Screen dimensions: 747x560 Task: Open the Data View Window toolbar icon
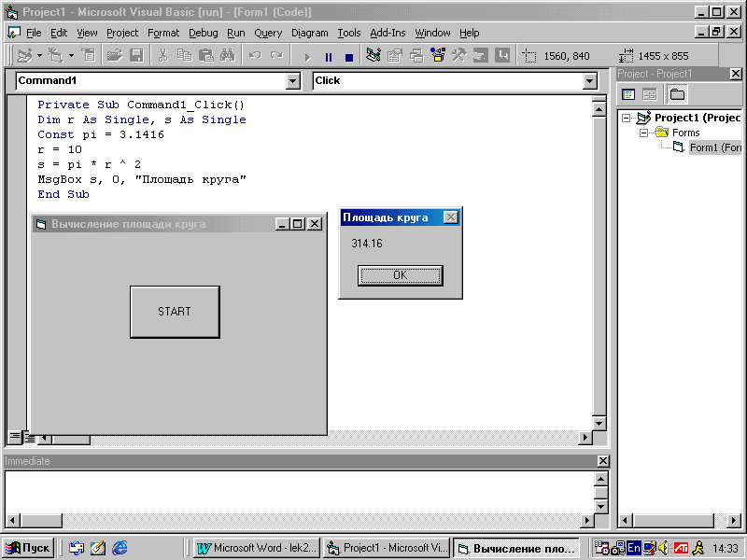(x=481, y=56)
